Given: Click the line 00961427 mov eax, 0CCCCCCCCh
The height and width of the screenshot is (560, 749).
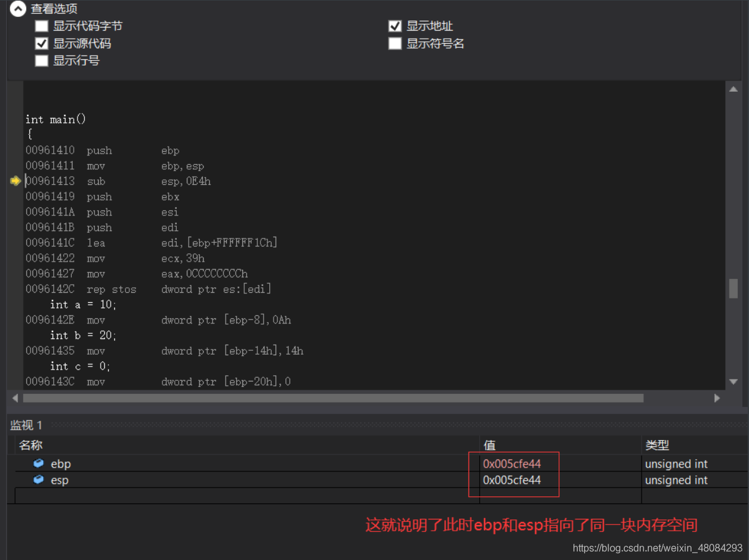Looking at the screenshot, I should coord(137,273).
